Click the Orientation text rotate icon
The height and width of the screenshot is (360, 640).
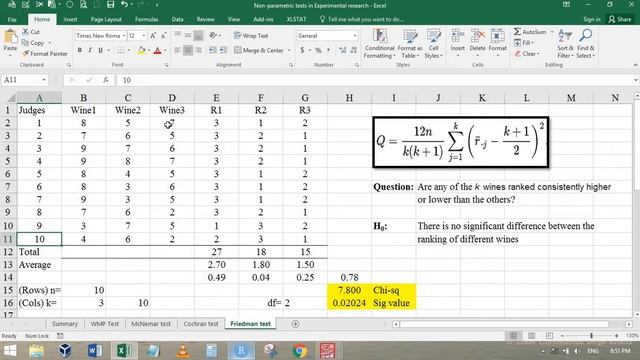point(213,36)
